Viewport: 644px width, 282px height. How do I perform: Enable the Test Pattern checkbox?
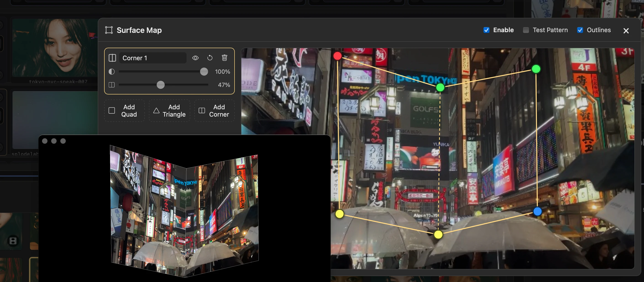click(x=526, y=30)
